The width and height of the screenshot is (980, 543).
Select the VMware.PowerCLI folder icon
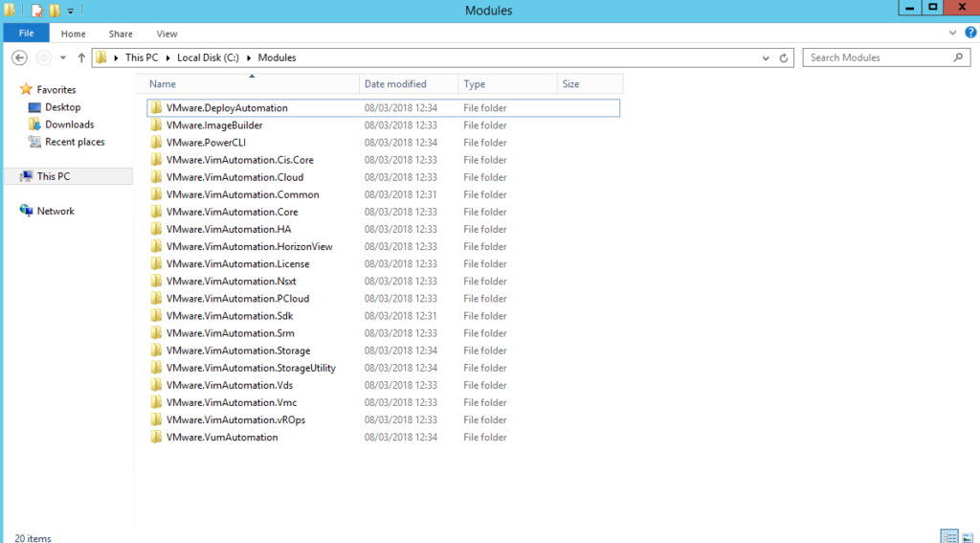point(156,143)
